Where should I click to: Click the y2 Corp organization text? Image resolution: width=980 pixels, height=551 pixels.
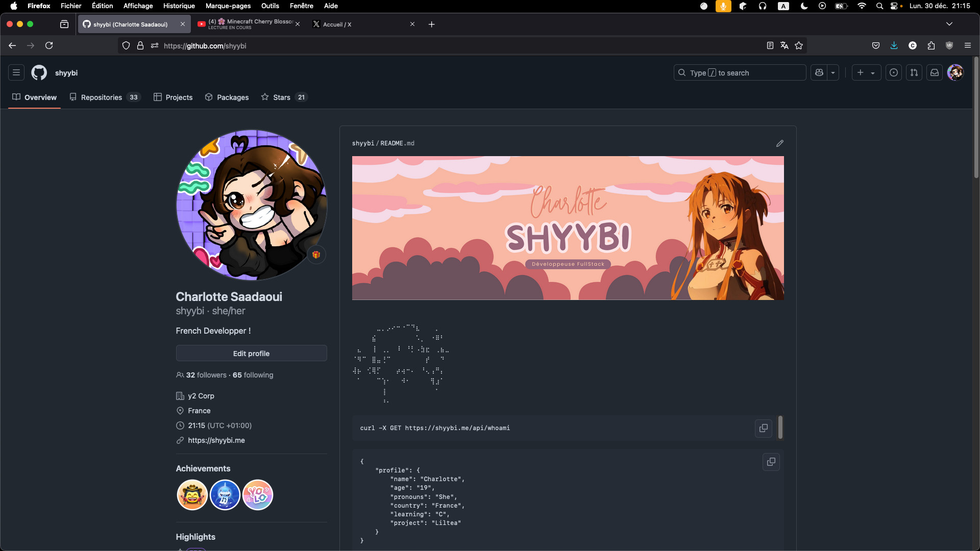[201, 396]
